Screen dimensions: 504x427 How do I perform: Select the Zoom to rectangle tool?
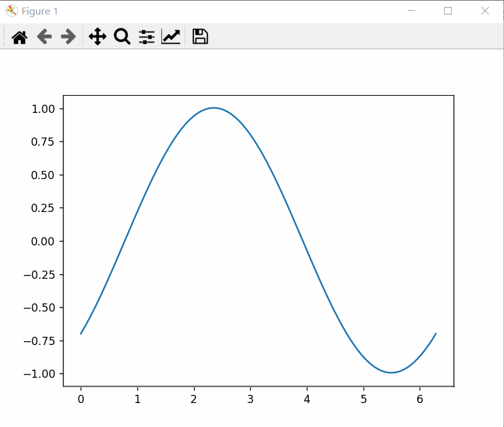tap(122, 37)
